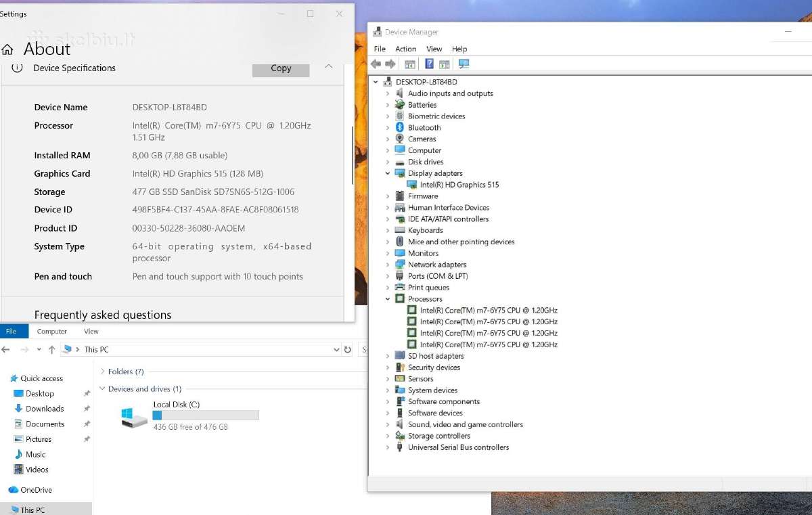Screen dimensions: 812x515
Task: Collapse the DESKTOP-L8T84BD root node
Action: click(376, 82)
